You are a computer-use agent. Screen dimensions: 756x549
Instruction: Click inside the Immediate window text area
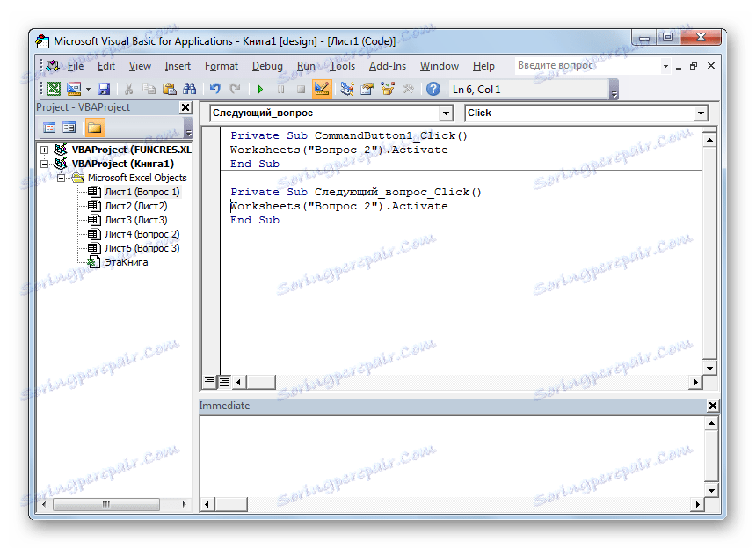[x=452, y=456]
